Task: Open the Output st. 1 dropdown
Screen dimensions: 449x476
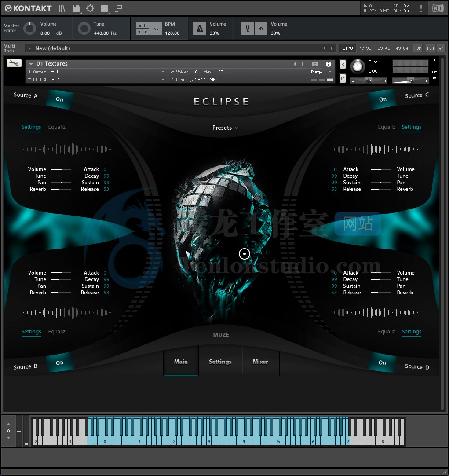Action: [96, 72]
